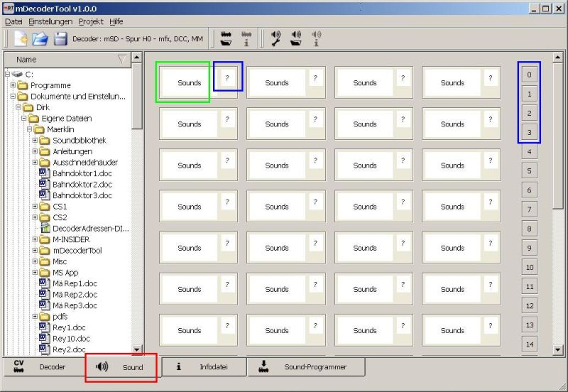This screenshot has width=568, height=392.
Task: Click function number button 4
Action: pos(529,152)
